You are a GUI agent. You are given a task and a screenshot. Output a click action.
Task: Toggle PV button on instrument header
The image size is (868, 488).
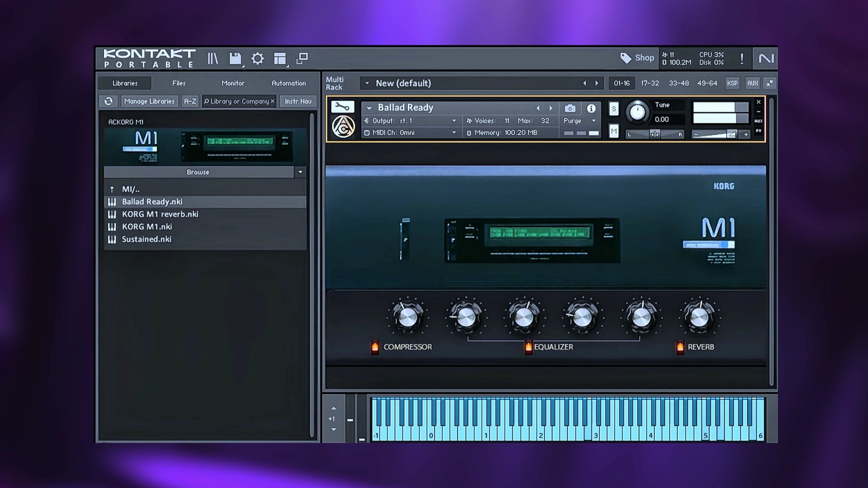tap(758, 131)
